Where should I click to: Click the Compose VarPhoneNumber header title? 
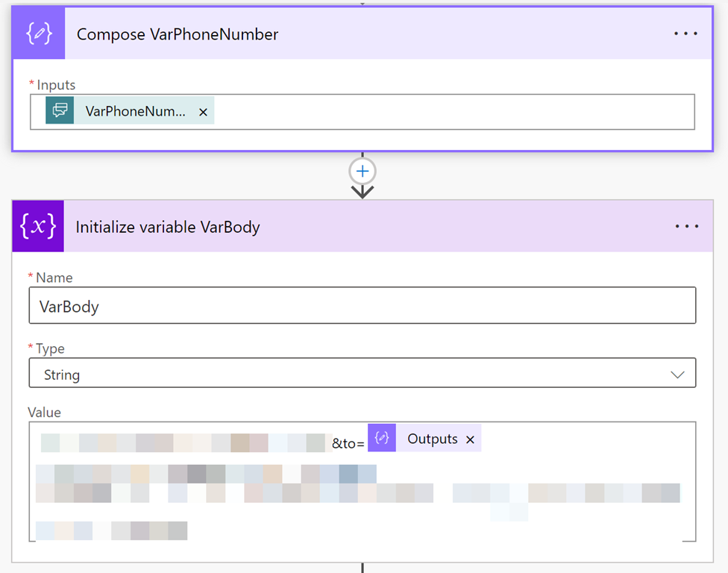pos(178,34)
